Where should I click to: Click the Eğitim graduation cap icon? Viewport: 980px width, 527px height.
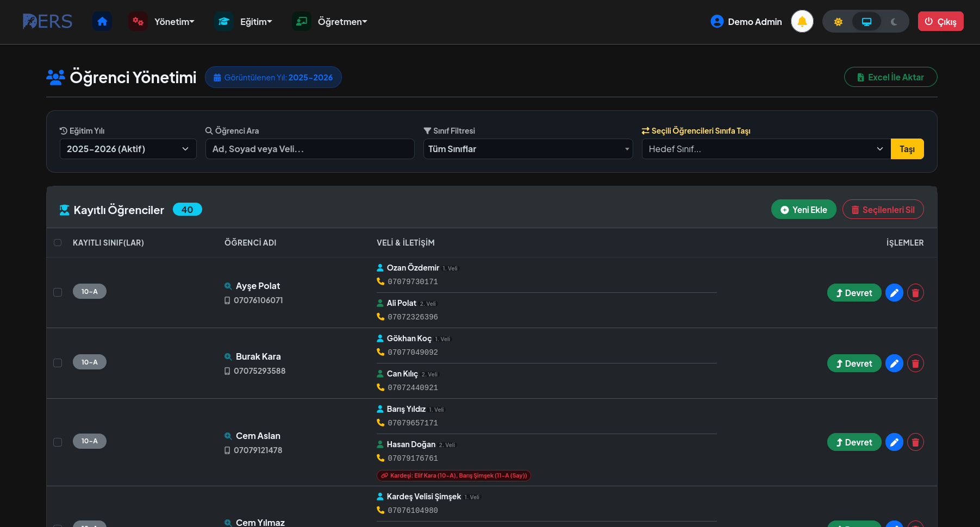point(224,22)
